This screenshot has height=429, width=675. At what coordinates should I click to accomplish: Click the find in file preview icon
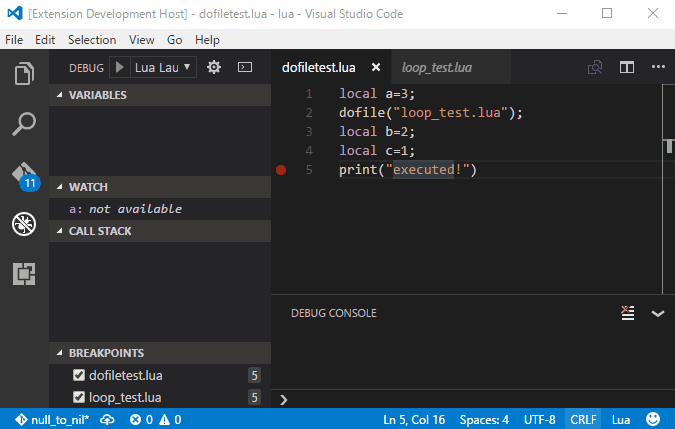pos(595,67)
